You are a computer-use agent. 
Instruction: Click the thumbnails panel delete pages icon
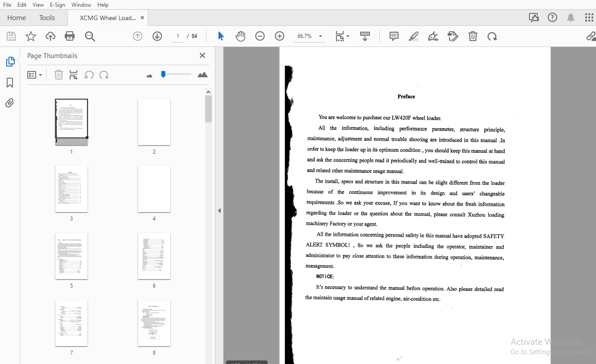(59, 75)
